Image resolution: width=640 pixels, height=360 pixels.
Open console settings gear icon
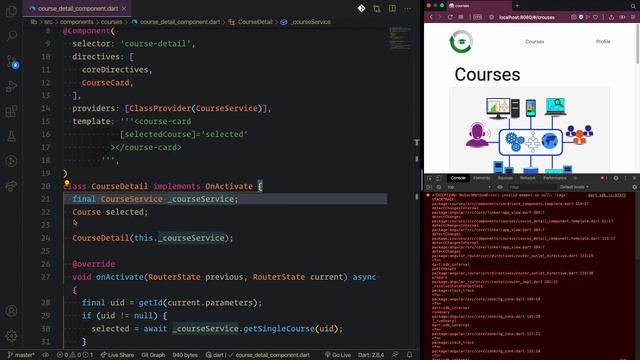pyautogui.click(x=634, y=187)
